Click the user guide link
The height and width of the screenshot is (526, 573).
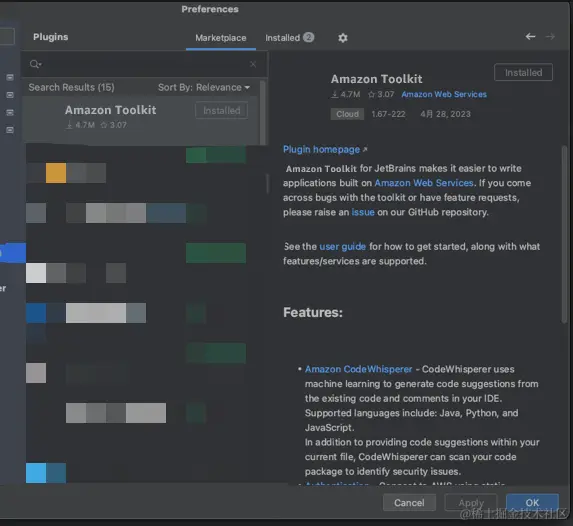click(342, 246)
